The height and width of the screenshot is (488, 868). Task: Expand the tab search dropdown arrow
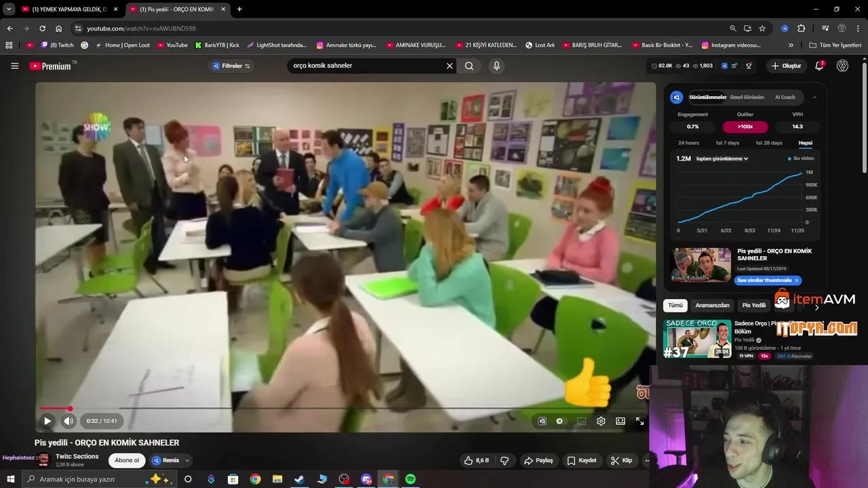coord(9,9)
